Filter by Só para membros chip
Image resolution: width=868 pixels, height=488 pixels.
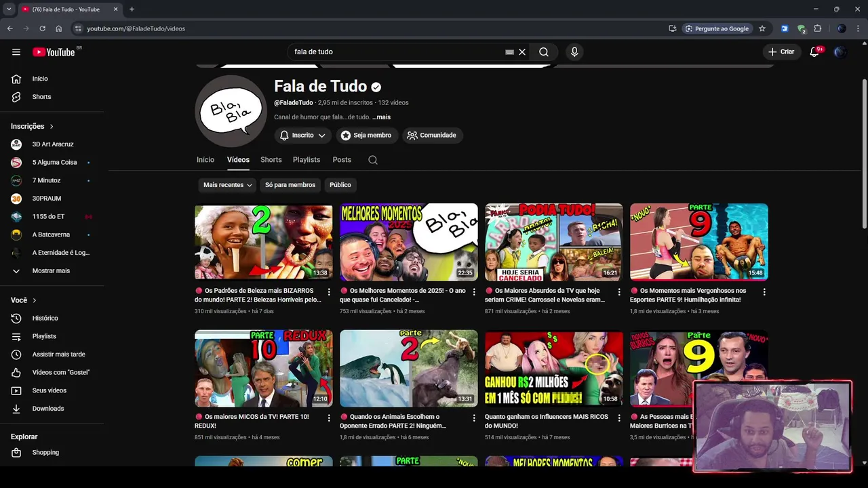pos(290,185)
